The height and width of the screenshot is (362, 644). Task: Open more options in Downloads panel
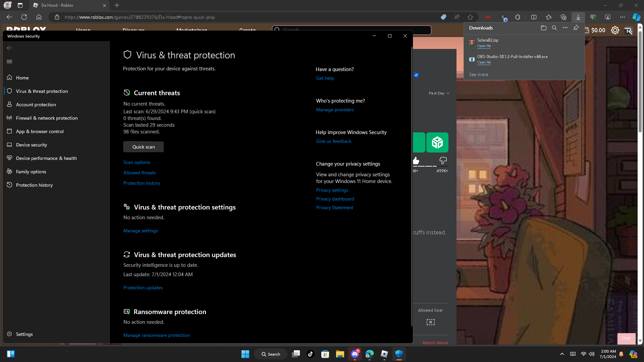565,28
